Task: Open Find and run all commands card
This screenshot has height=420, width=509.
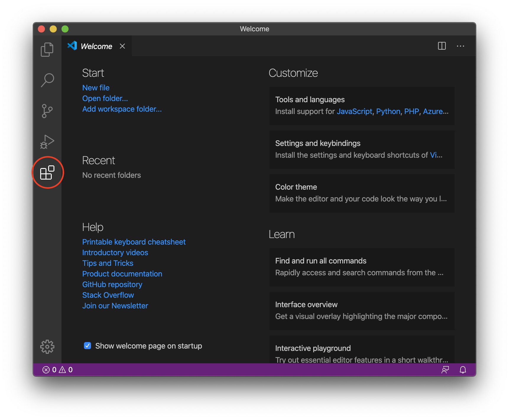Action: [x=362, y=267]
